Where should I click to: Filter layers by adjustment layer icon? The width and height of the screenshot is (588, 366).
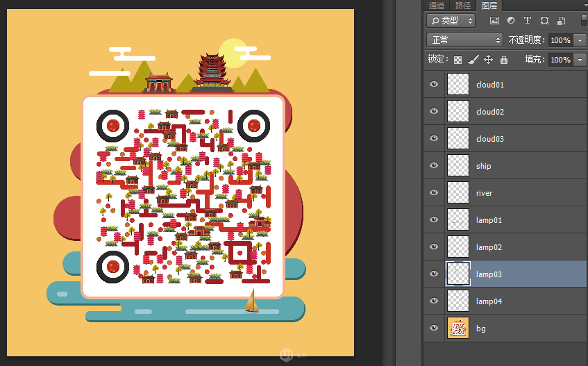(511, 21)
